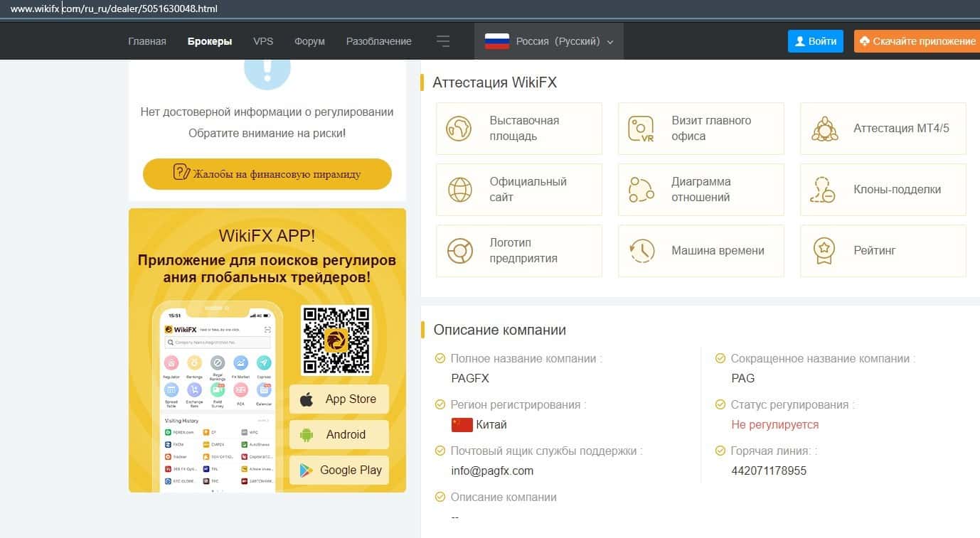Click the China flag next to Китай
The width and height of the screenshot is (980, 538).
pos(462,425)
